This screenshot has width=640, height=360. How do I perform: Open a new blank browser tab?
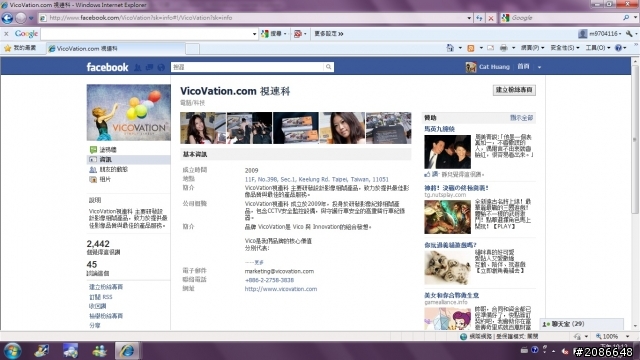pos(193,49)
